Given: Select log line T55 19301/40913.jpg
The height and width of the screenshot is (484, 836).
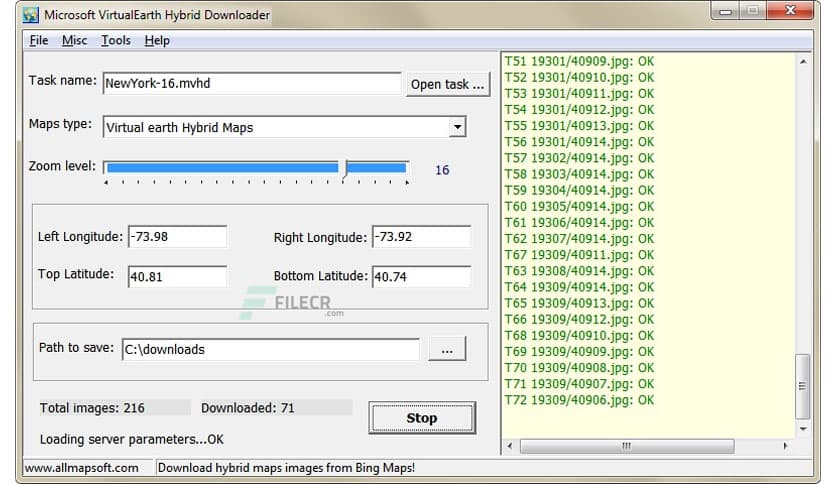Looking at the screenshot, I should coord(579,126).
